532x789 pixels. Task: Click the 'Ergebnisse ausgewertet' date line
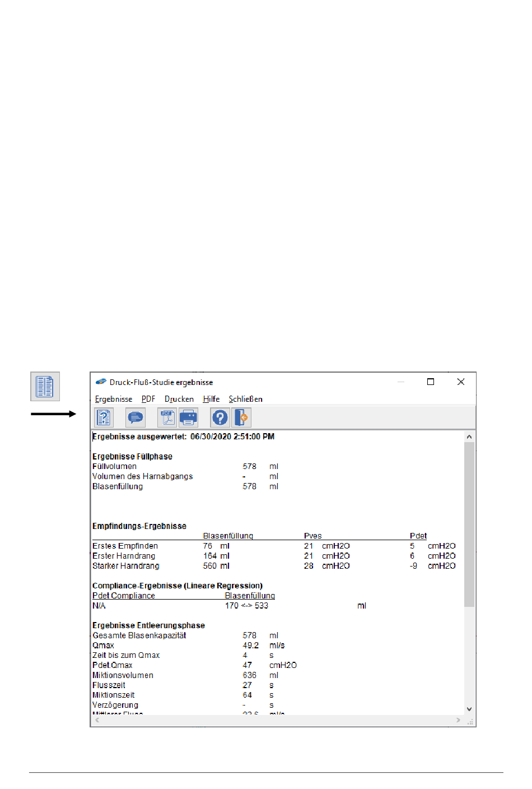[x=184, y=437]
